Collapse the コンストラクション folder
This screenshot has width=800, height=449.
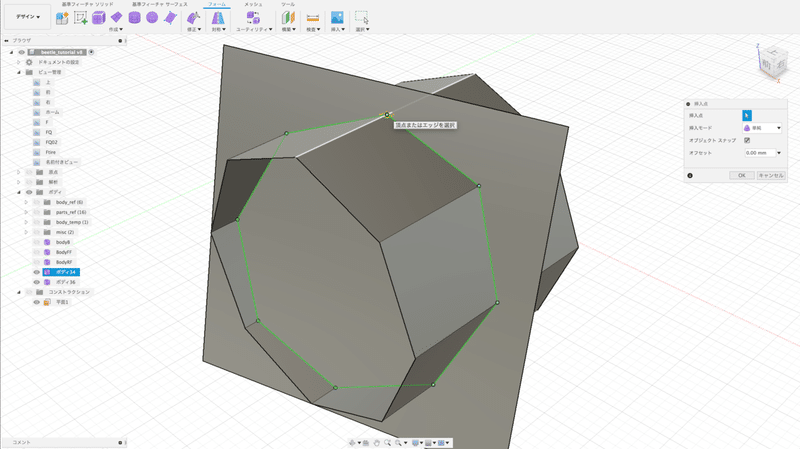point(19,292)
